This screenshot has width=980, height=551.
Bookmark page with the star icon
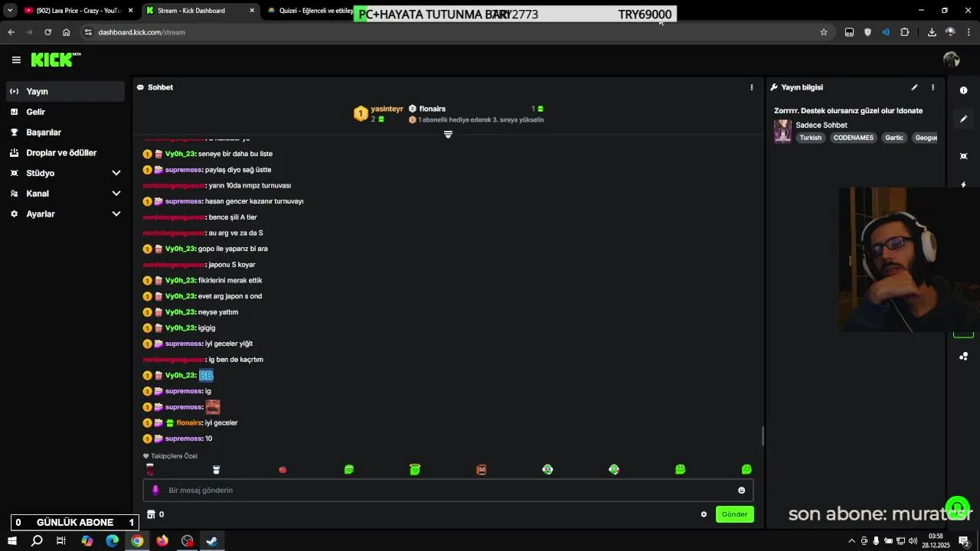824,32
